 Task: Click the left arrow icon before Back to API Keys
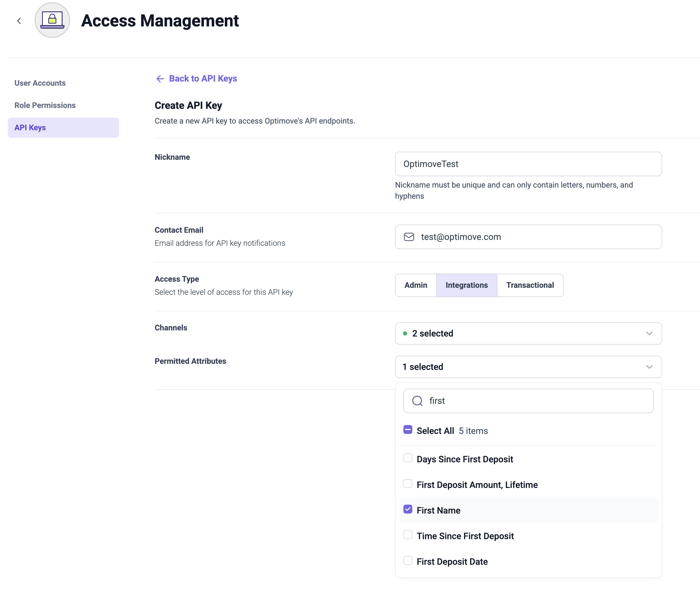[x=160, y=79]
